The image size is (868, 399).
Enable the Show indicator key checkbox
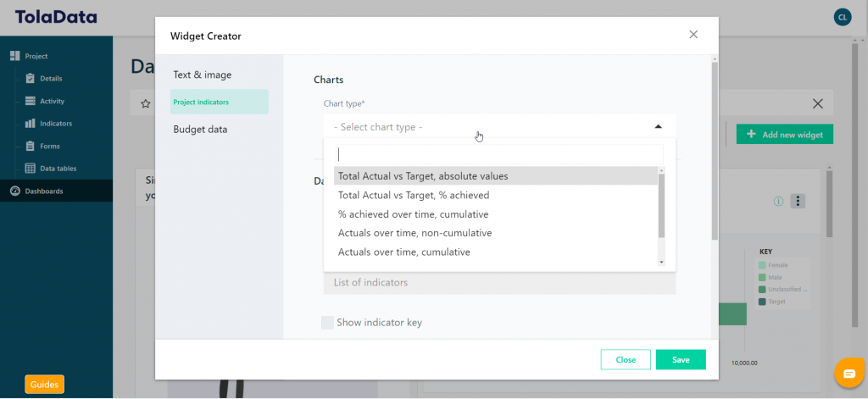pos(327,323)
